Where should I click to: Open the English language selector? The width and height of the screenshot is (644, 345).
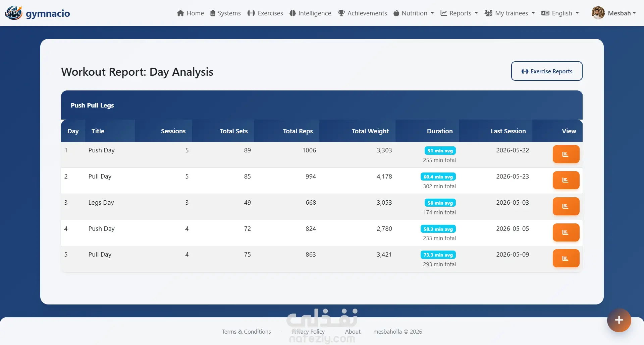click(x=560, y=13)
